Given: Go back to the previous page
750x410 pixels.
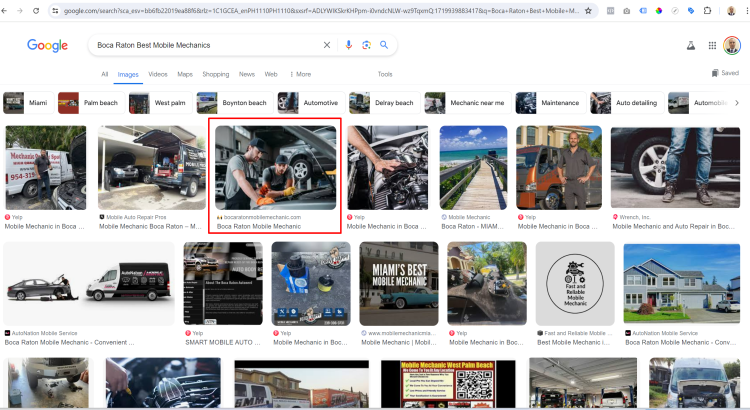Looking at the screenshot, I should point(4,11).
